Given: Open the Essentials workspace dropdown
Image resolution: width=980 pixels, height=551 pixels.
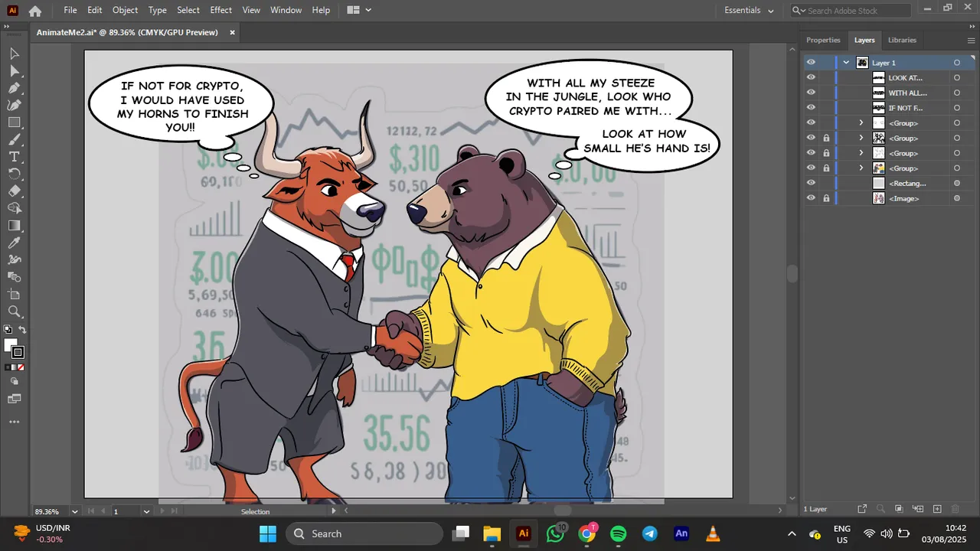Looking at the screenshot, I should [750, 11].
